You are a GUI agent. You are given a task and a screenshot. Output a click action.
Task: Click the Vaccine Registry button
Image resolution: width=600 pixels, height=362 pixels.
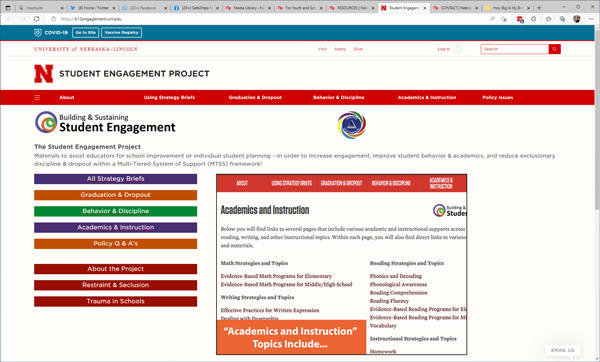pos(121,33)
